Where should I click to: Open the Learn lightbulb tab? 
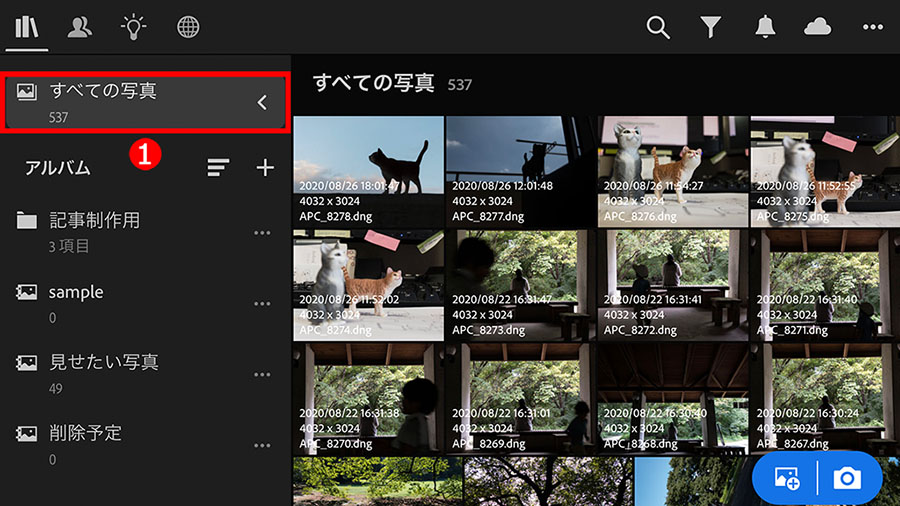133,27
